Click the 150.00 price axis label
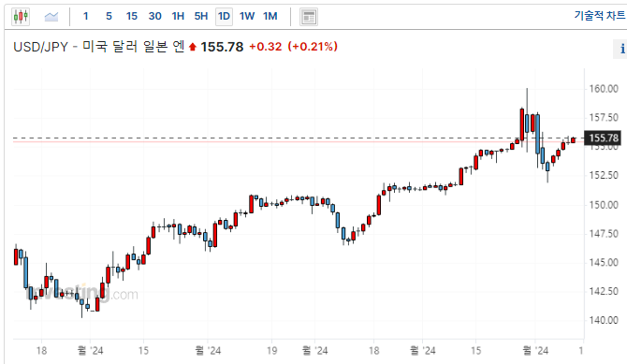Screen dimensions: 627x364 pyautogui.click(x=604, y=205)
